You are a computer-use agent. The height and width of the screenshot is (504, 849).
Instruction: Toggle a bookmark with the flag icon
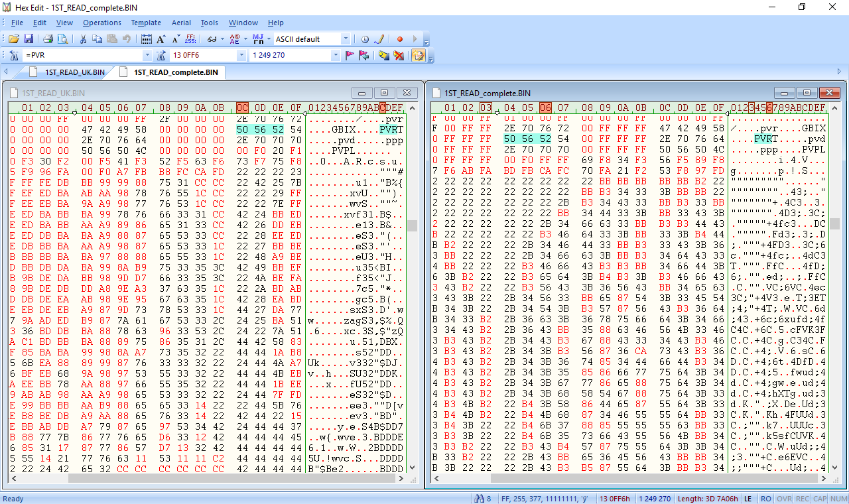(350, 55)
